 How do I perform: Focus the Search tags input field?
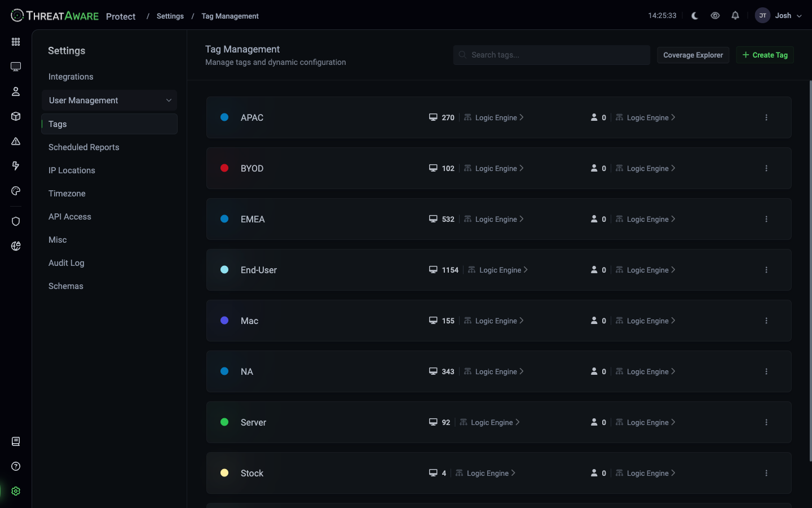click(551, 55)
